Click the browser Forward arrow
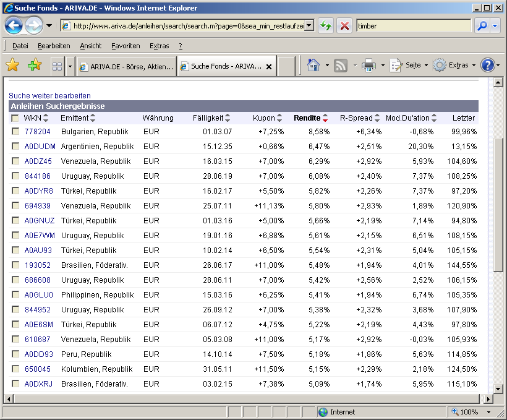This screenshot has width=507, height=420. point(34,25)
